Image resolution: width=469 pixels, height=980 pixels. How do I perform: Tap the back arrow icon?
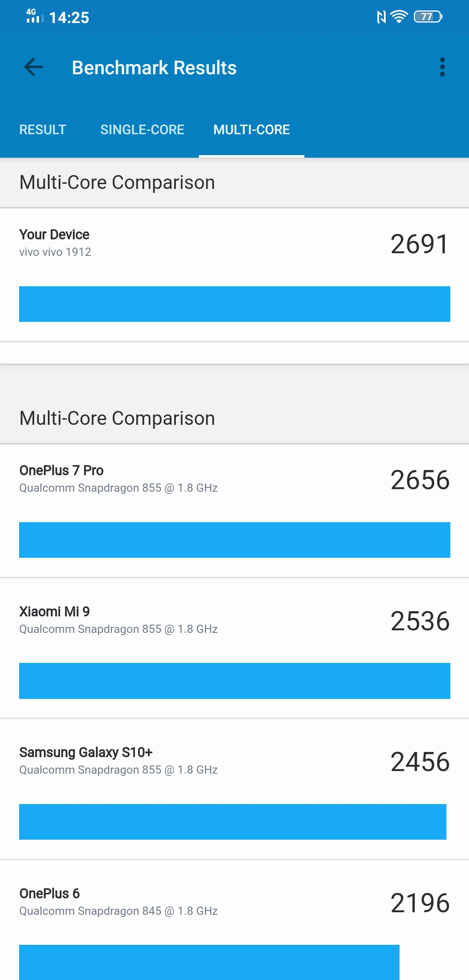point(33,67)
